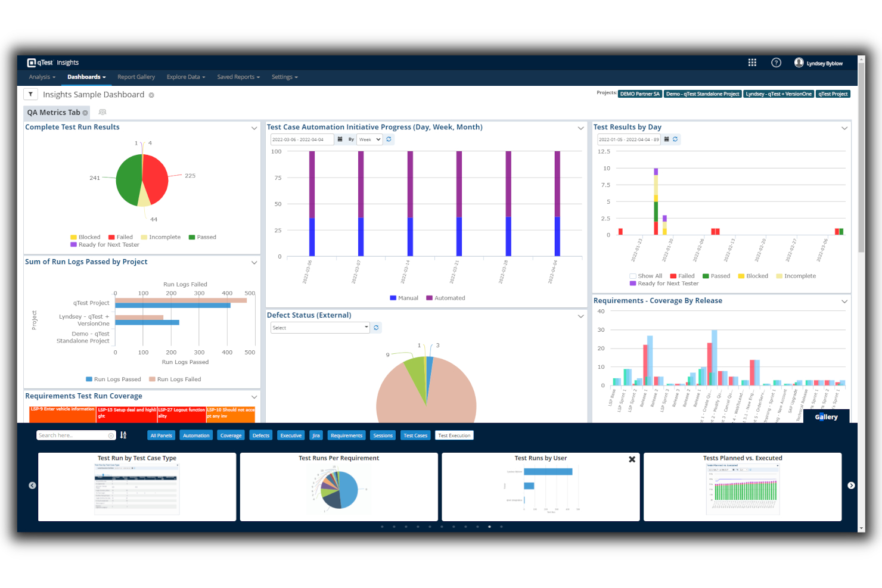Filter gallery by All Panels
This screenshot has height=588, width=882.
[x=161, y=435]
